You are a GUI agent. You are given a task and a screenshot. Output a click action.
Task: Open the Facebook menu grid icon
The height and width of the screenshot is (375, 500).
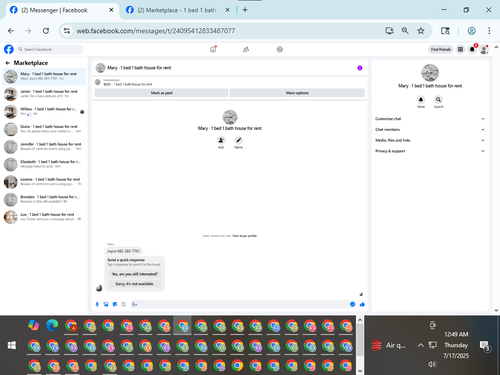pyautogui.click(x=460, y=49)
